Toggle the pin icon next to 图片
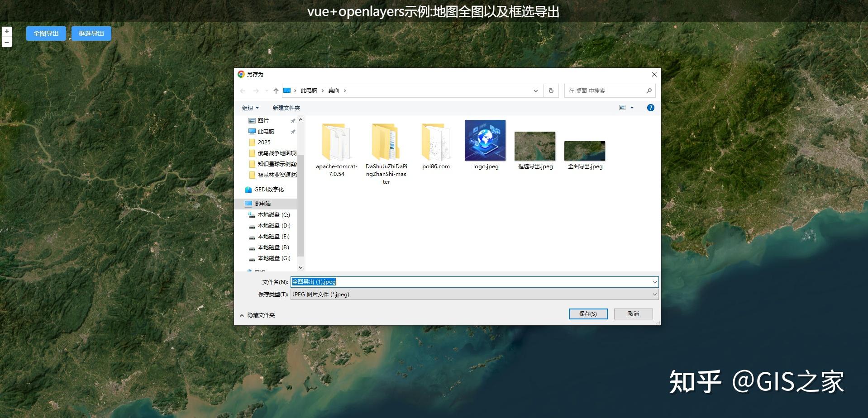868x418 pixels. (293, 120)
